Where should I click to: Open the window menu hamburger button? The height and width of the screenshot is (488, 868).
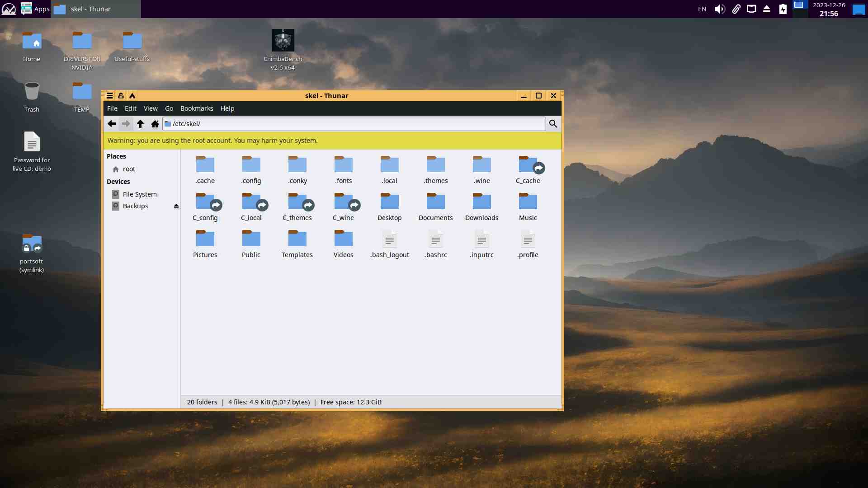[109, 96]
